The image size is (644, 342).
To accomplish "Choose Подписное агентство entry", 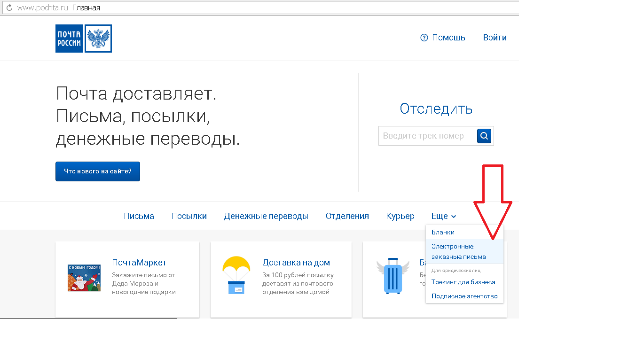I will (x=464, y=296).
